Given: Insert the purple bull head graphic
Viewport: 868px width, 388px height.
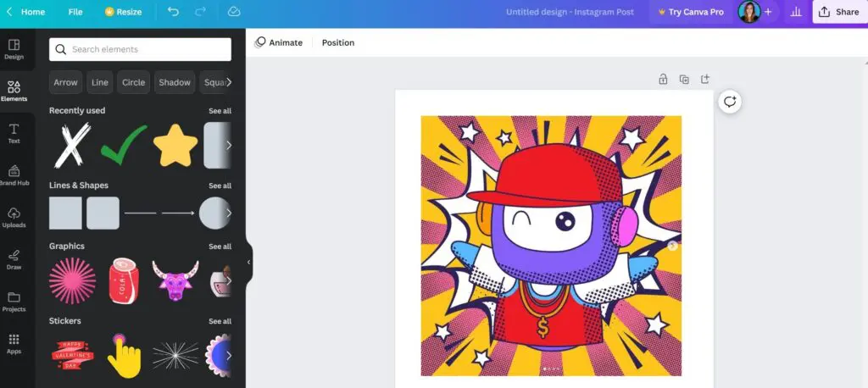Looking at the screenshot, I should click(x=175, y=280).
